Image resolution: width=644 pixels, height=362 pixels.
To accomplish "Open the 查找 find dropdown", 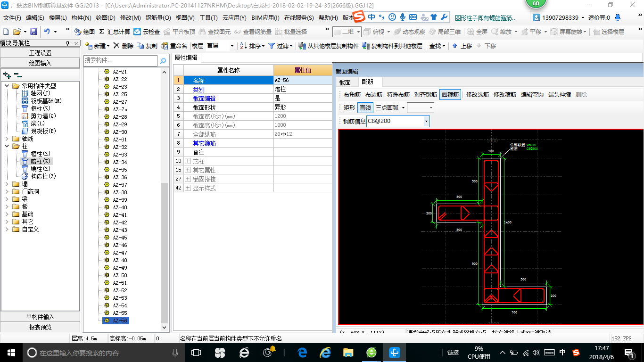I will (x=437, y=46).
